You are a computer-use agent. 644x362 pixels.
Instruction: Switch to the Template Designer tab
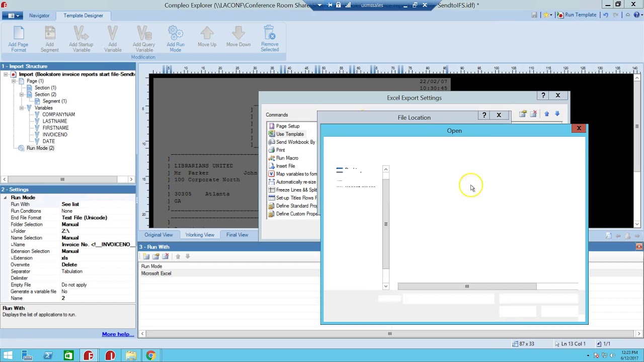tap(83, 16)
